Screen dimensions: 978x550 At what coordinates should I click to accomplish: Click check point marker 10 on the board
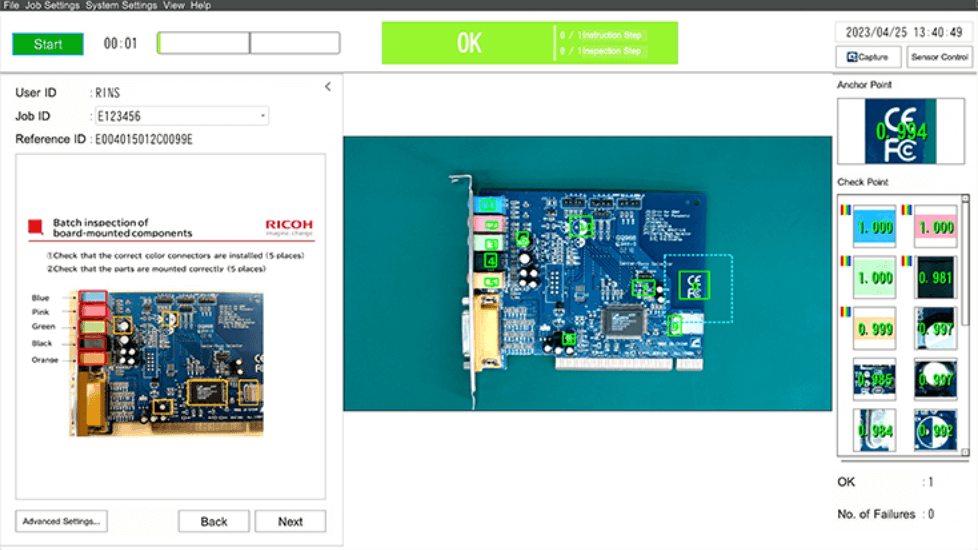click(x=581, y=226)
